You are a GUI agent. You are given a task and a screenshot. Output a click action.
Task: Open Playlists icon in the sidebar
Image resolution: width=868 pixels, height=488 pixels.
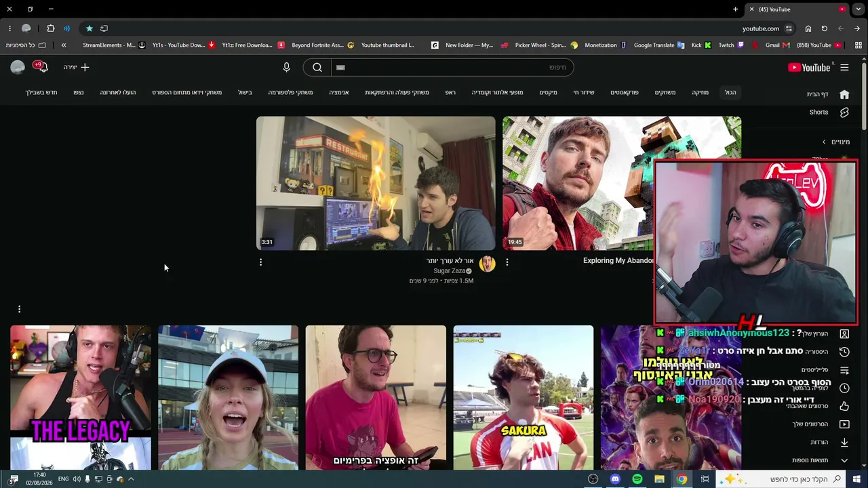(x=844, y=370)
